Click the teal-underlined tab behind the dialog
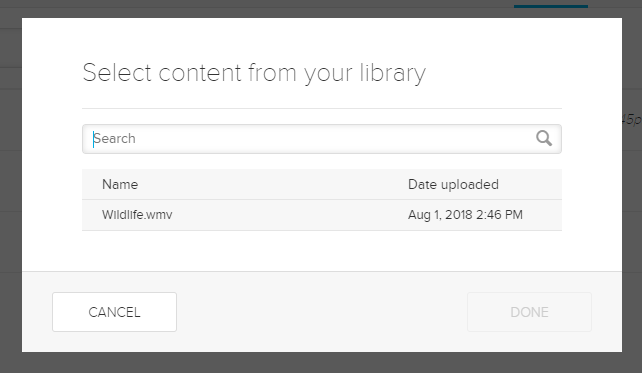 (551, 6)
